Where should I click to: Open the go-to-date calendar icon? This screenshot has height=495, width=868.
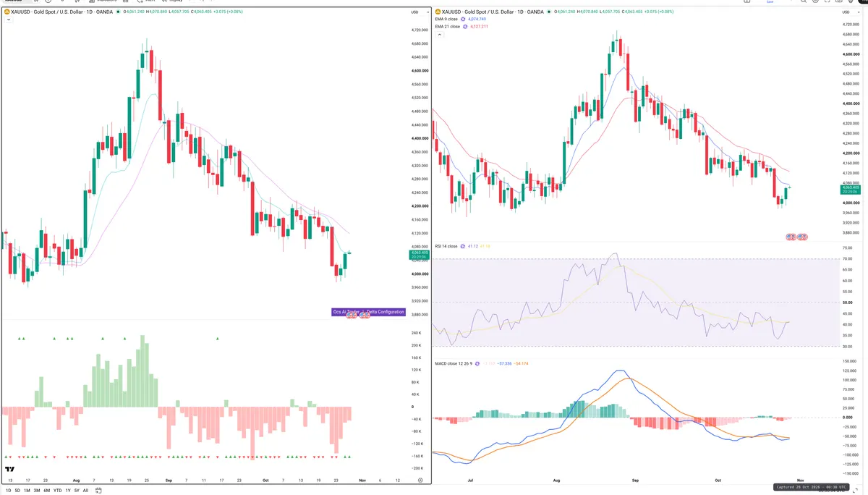pos(98,491)
